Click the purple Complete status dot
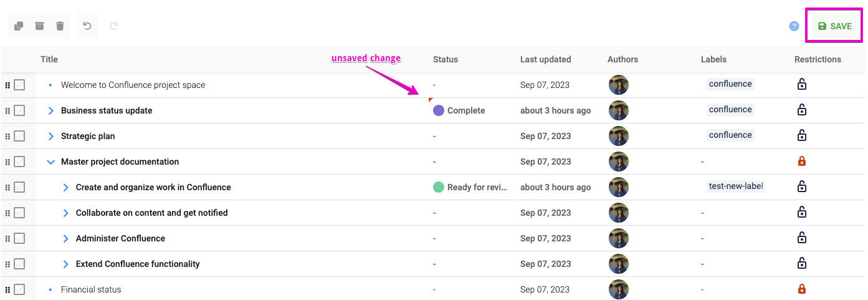The height and width of the screenshot is (300, 868). 439,110
